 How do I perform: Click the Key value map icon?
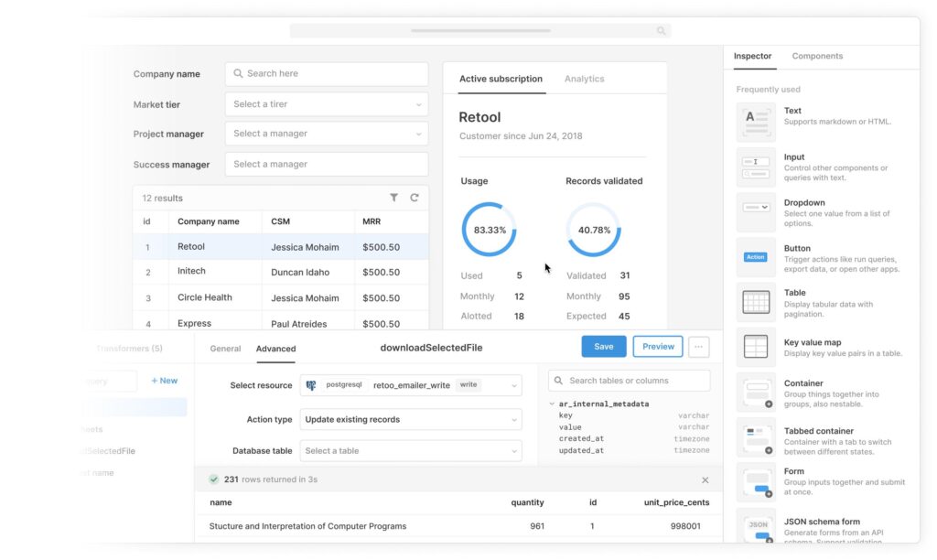[755, 348]
